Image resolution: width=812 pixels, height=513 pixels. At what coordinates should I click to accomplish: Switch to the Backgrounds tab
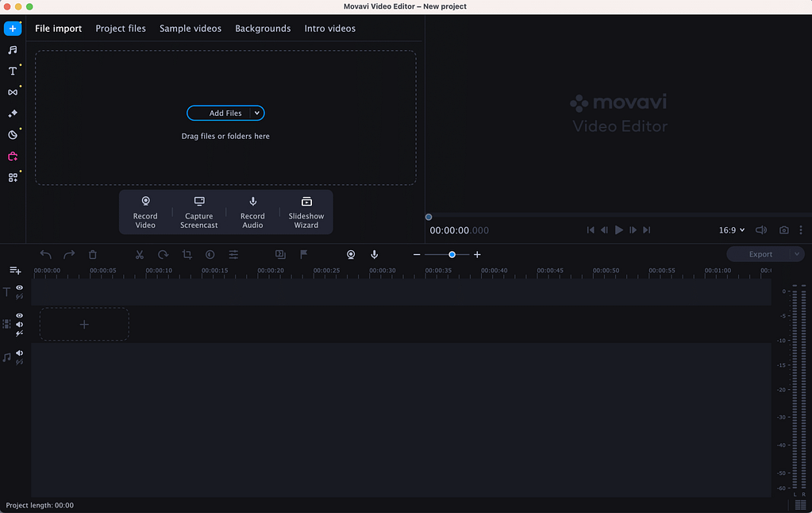263,29
